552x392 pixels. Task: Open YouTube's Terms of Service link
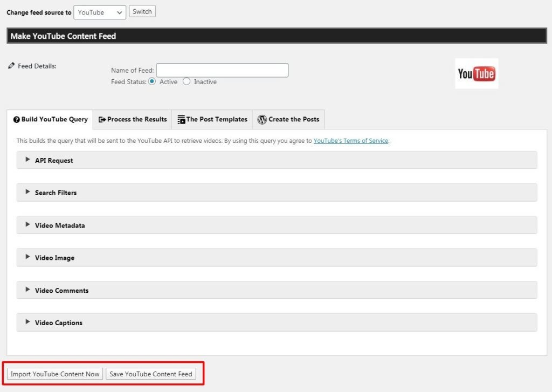click(x=350, y=141)
